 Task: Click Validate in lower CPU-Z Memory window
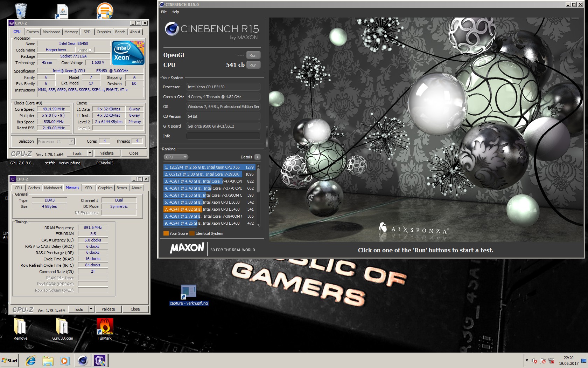[x=108, y=309]
